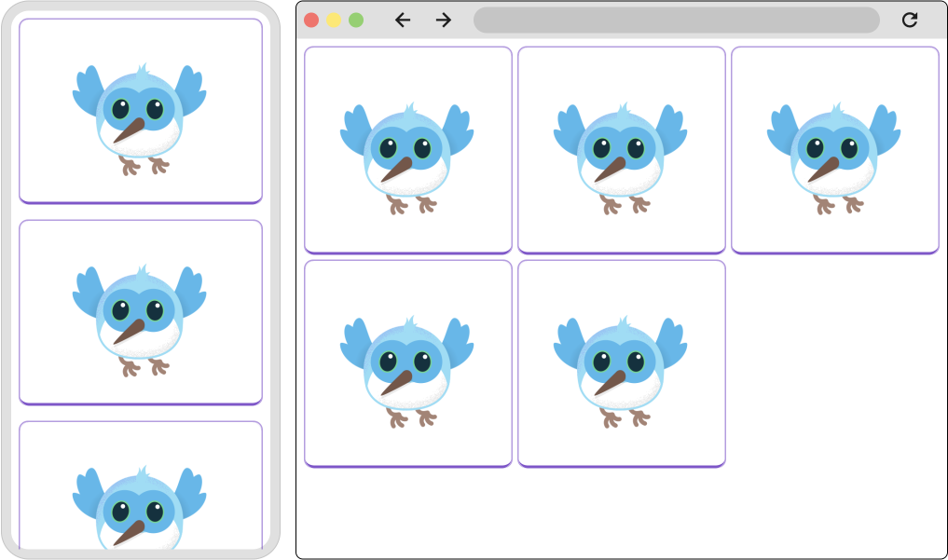The height and width of the screenshot is (560, 948).
Task: Click the browser forward arrow
Action: pyautogui.click(x=444, y=19)
